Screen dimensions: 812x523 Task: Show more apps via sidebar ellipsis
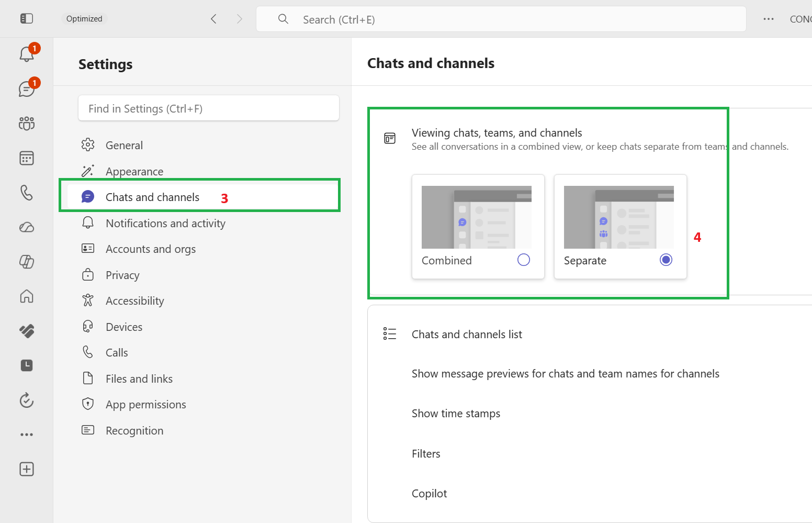coord(27,435)
